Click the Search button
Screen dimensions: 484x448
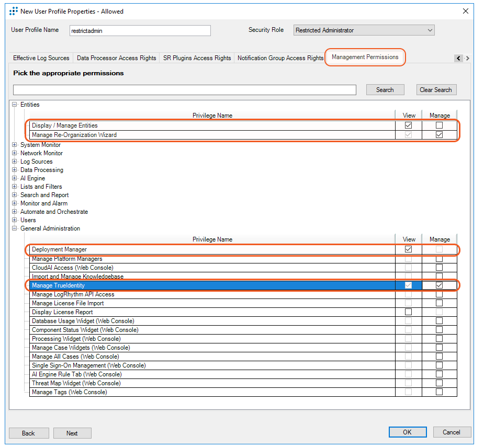tap(385, 90)
